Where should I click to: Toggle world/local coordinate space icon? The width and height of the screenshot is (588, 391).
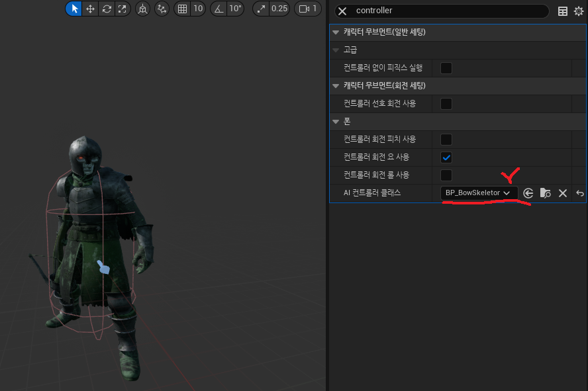tap(142, 9)
